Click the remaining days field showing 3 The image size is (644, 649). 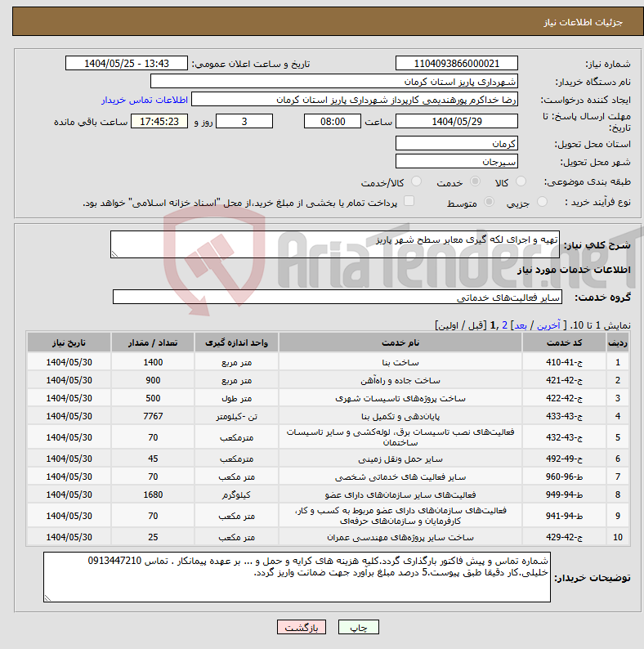tap(244, 121)
